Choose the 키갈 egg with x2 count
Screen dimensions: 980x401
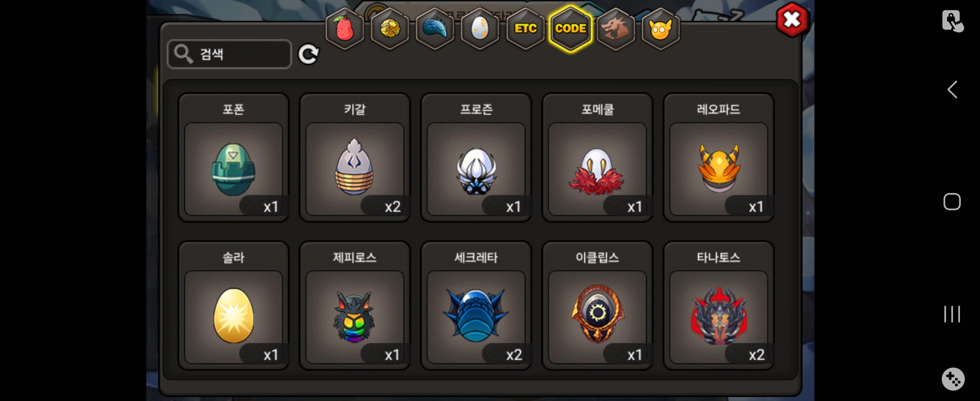[x=355, y=157]
